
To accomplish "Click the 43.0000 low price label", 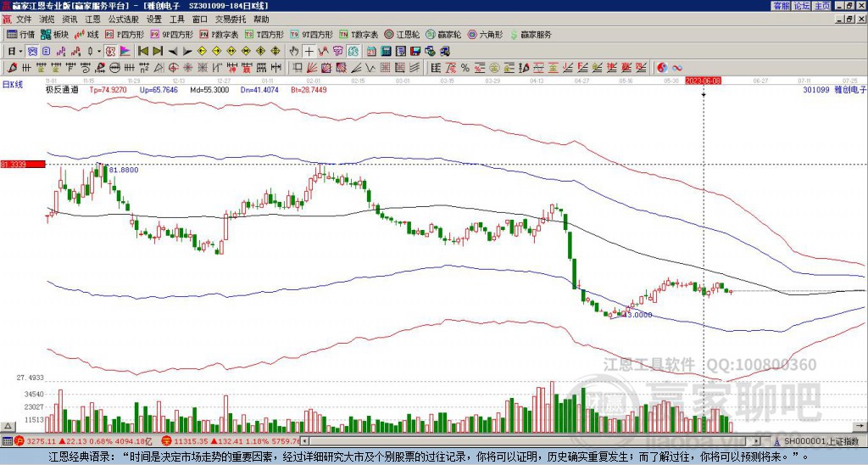I will 637,315.
